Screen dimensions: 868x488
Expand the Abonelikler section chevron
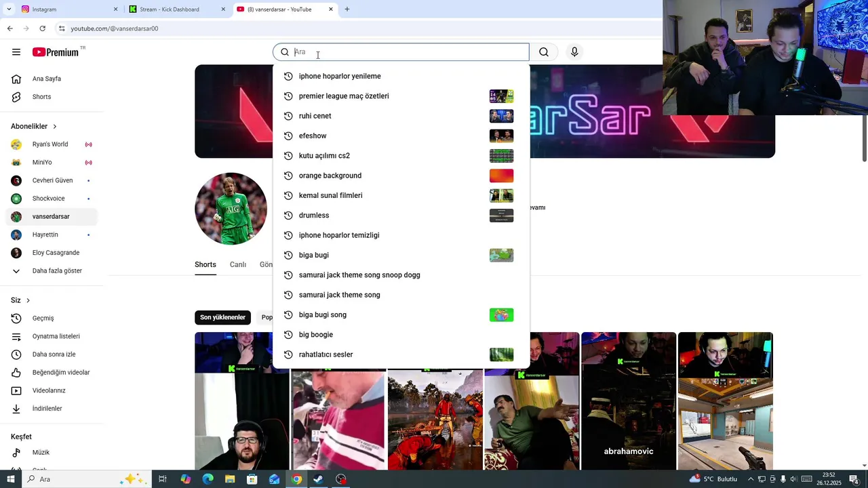tap(55, 127)
